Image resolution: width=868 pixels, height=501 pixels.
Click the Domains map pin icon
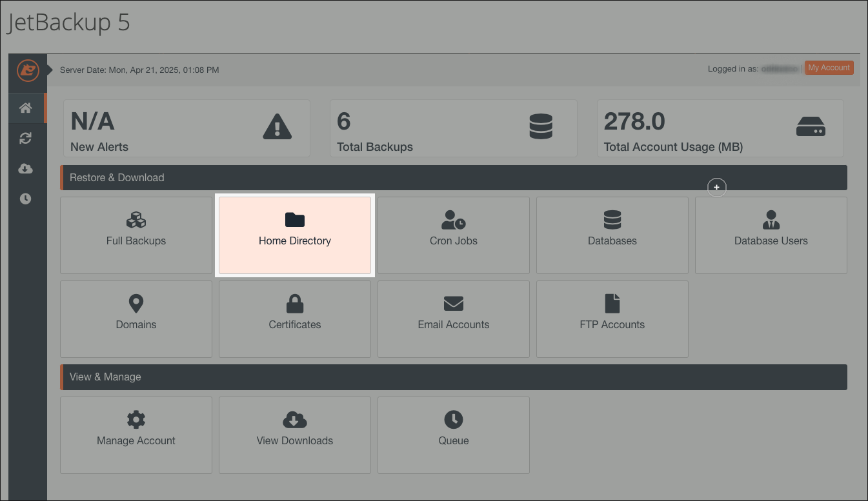coord(136,304)
